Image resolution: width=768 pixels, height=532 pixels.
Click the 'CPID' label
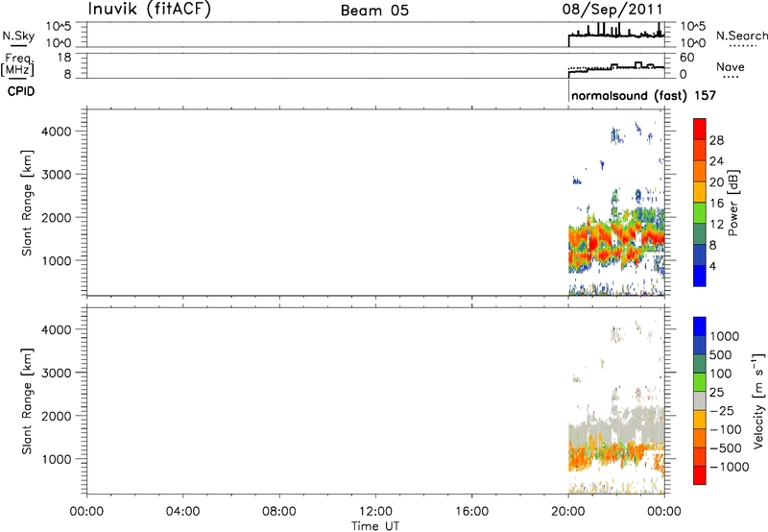(21, 91)
